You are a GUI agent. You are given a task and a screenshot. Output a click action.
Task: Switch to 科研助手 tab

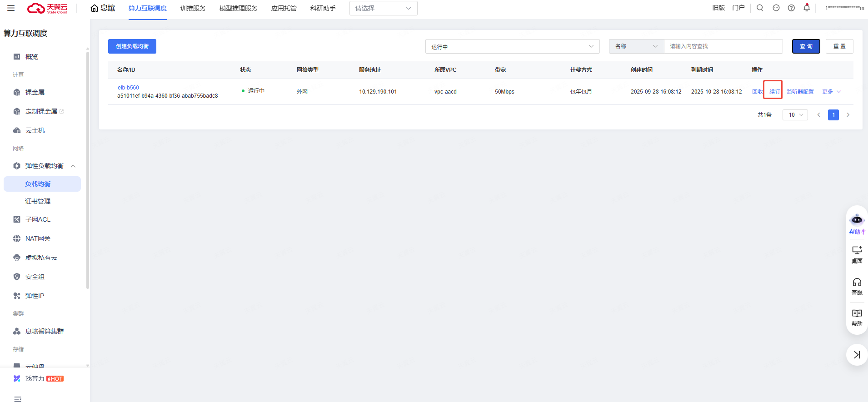pos(323,8)
